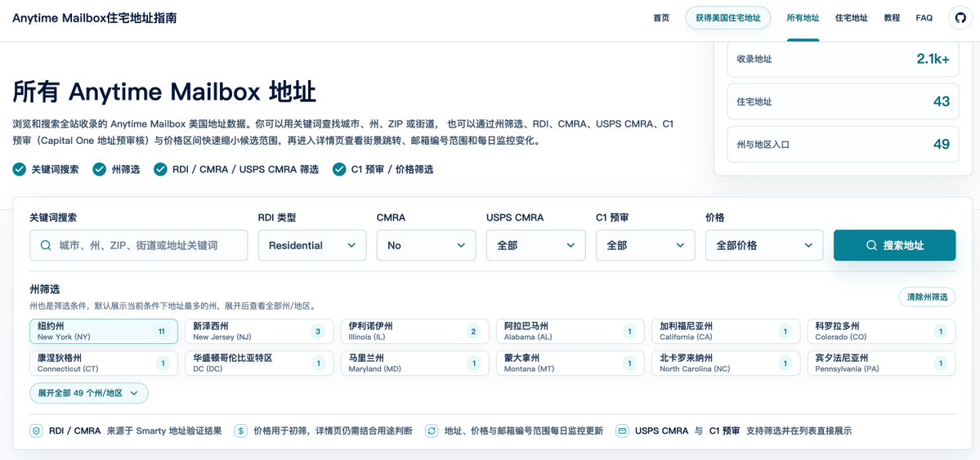Select the 新泽西州 New Jersey filter chip
980x460 pixels.
pos(259,331)
